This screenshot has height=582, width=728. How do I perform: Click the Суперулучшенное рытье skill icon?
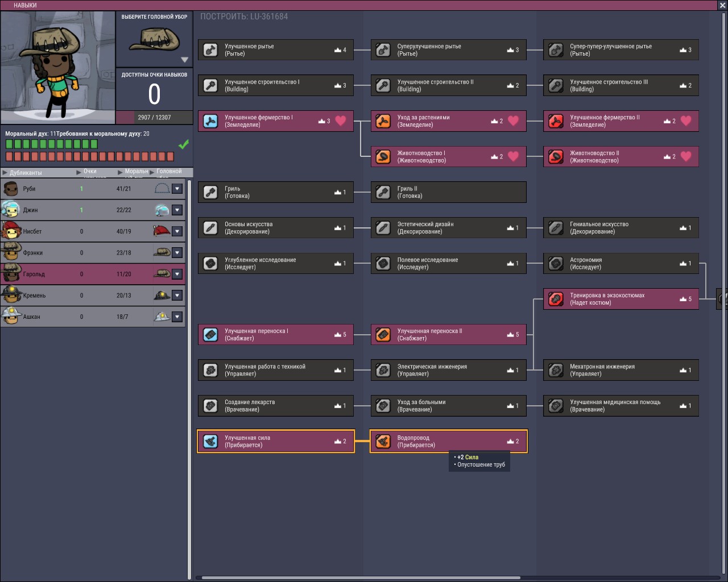point(383,50)
